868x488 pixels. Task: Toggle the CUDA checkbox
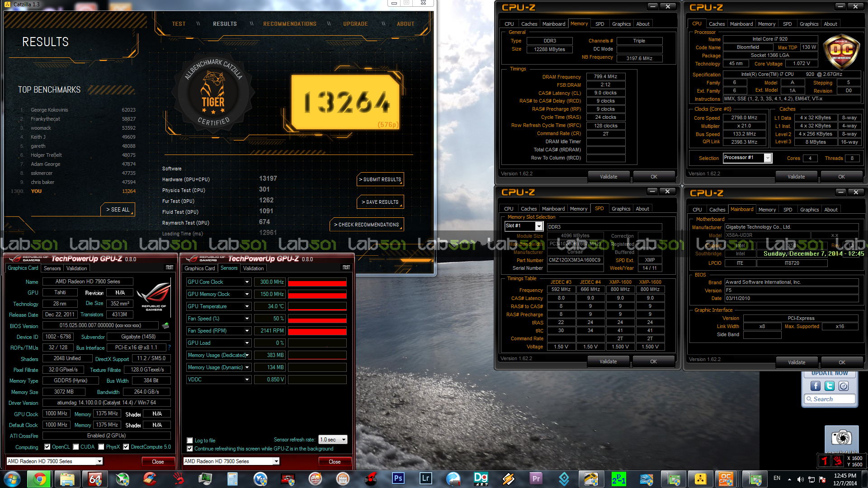[76, 447]
